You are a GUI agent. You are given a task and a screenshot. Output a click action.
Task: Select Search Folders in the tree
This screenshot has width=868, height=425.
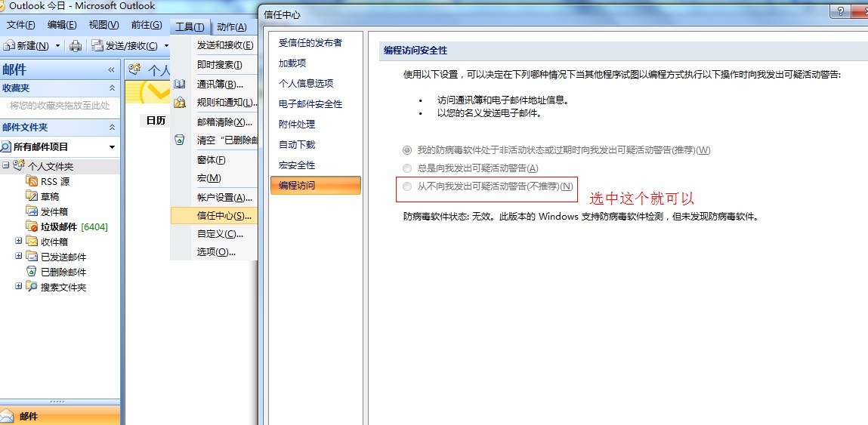(63, 287)
